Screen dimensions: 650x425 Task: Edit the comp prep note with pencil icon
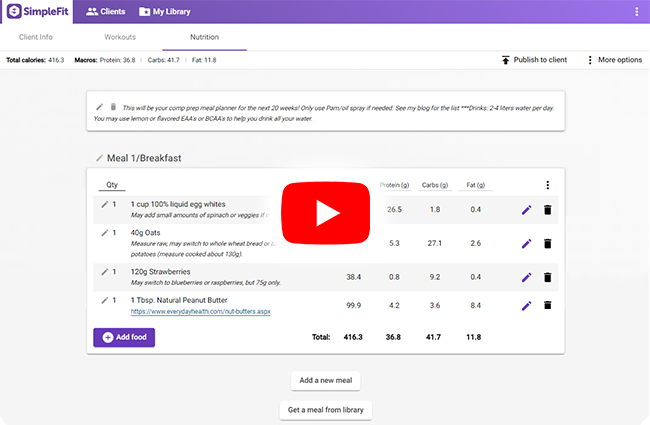tap(99, 107)
